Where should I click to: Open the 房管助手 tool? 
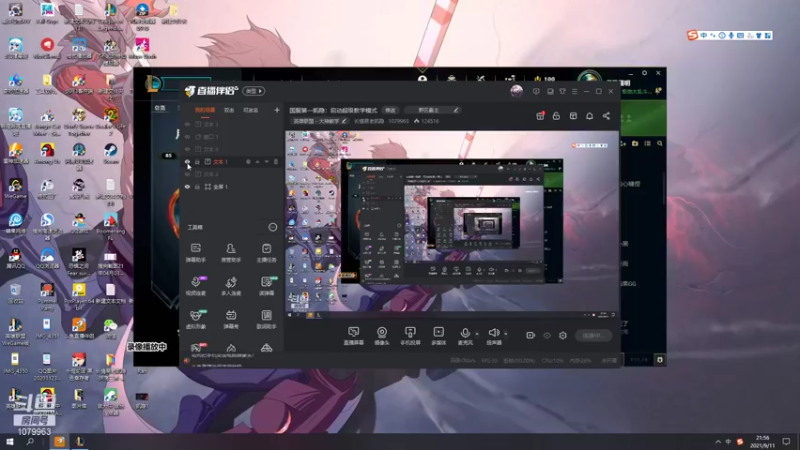(x=231, y=253)
